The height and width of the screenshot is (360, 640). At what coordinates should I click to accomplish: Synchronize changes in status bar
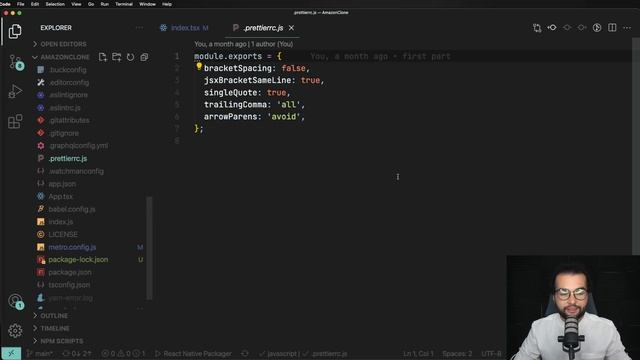pyautogui.click(x=77, y=354)
